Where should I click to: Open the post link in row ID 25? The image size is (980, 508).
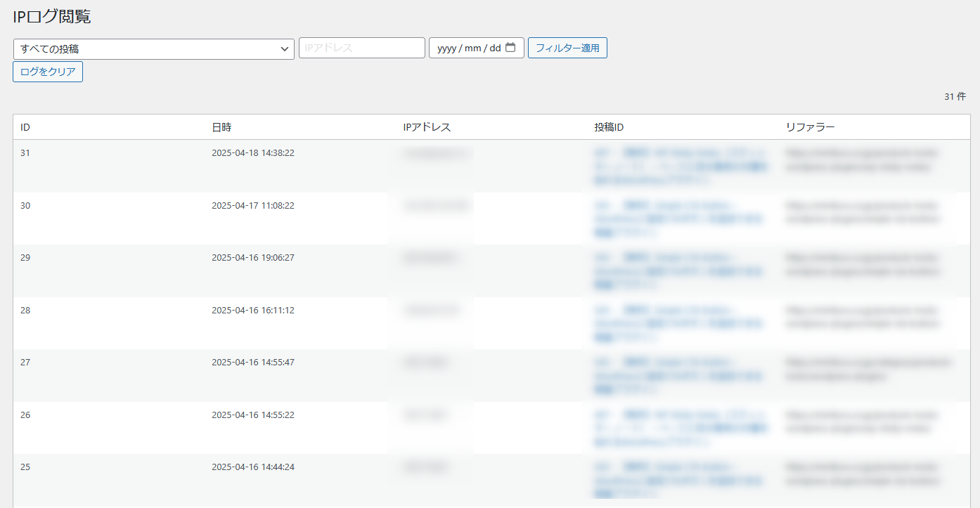click(x=678, y=480)
